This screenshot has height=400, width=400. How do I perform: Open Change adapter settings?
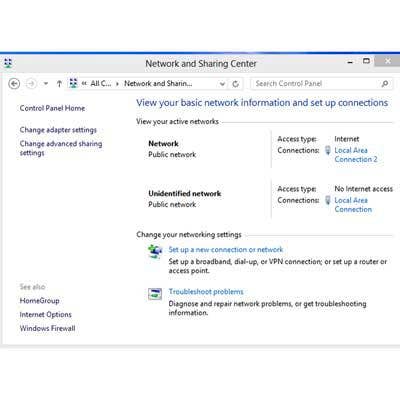[x=58, y=130]
